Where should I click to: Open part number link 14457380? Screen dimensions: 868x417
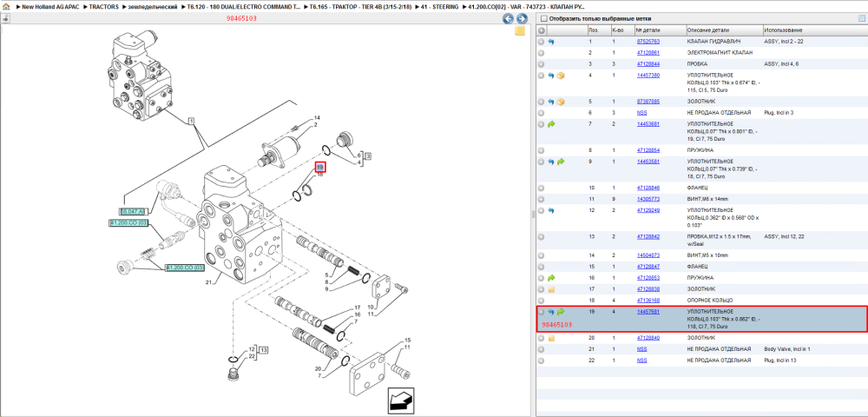pyautogui.click(x=648, y=75)
